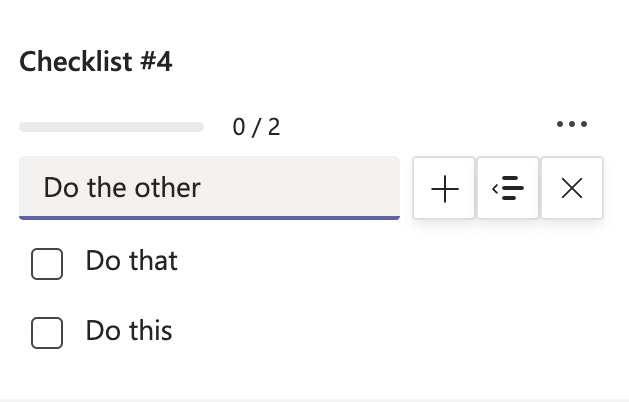Click the X icon beside the input
This screenshot has height=402, width=629.
[x=572, y=188]
